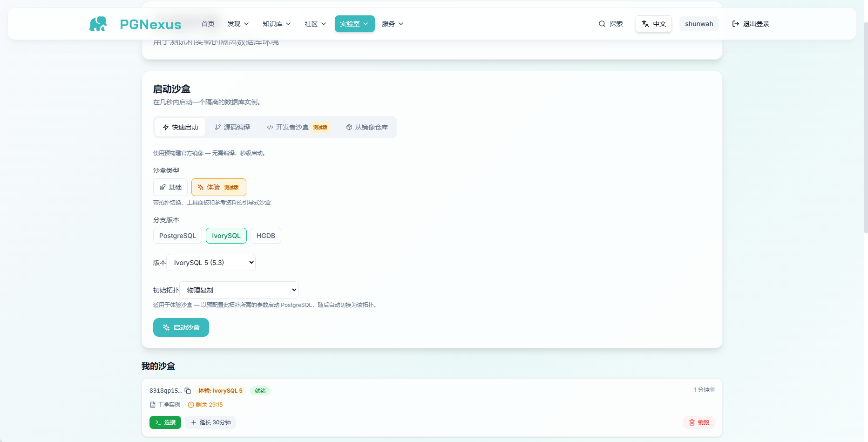Screen dimensions: 868x442
Task: Open the 初始拓扑 topology dropdown
Action: tap(239, 290)
